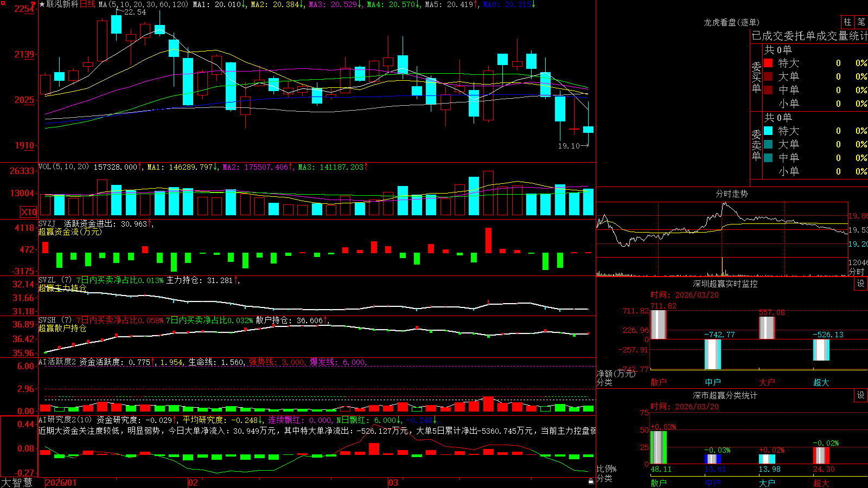Click the MA(5,10,20,30,60,120) indicator parameters
Image resolution: width=868 pixels, height=488 pixels.
143,4
